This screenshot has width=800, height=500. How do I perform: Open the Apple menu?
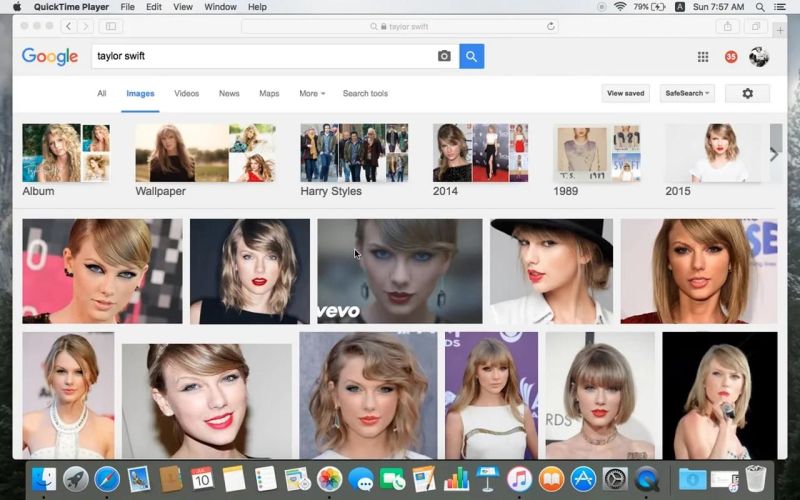(x=17, y=7)
